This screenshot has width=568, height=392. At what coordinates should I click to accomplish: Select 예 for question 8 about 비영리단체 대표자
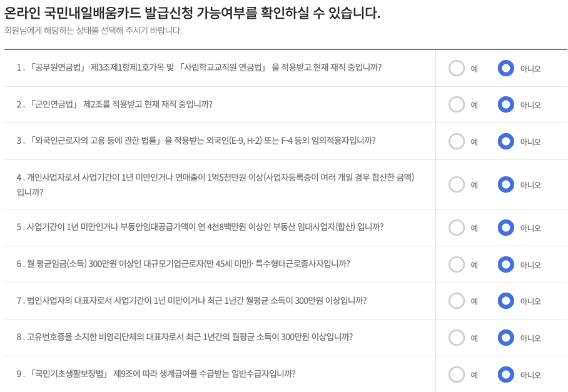click(457, 337)
